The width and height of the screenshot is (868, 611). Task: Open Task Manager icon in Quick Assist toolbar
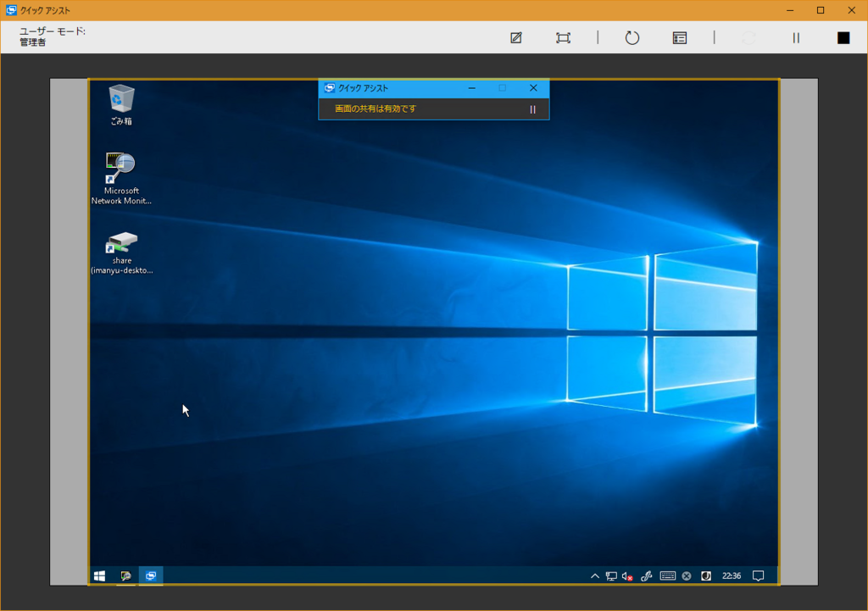tap(680, 37)
